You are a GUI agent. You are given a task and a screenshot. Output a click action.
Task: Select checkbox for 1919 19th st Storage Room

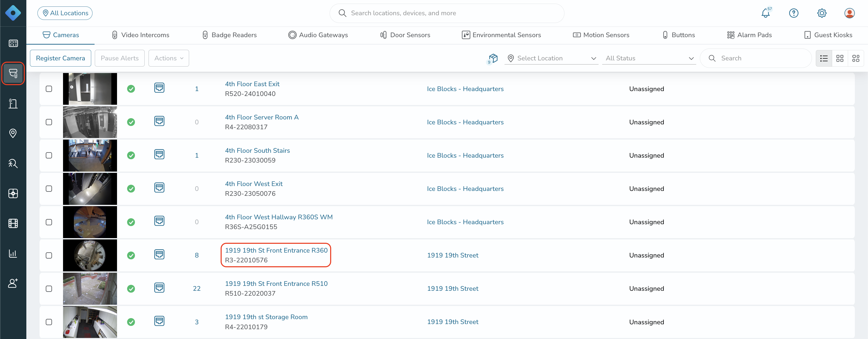[x=49, y=322]
